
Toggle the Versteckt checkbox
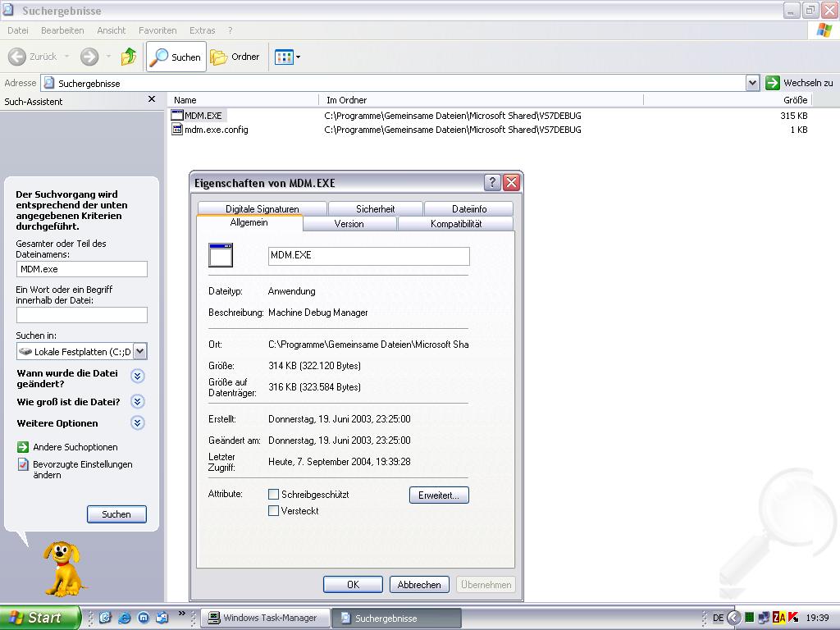(x=273, y=510)
